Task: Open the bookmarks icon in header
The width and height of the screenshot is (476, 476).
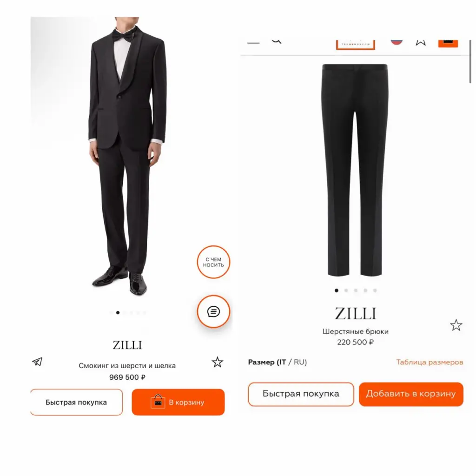Action: click(x=421, y=42)
